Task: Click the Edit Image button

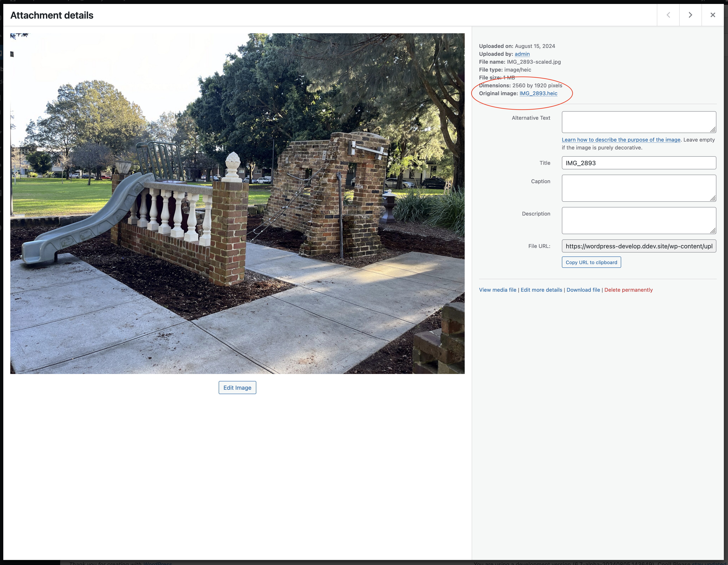Action: point(237,387)
